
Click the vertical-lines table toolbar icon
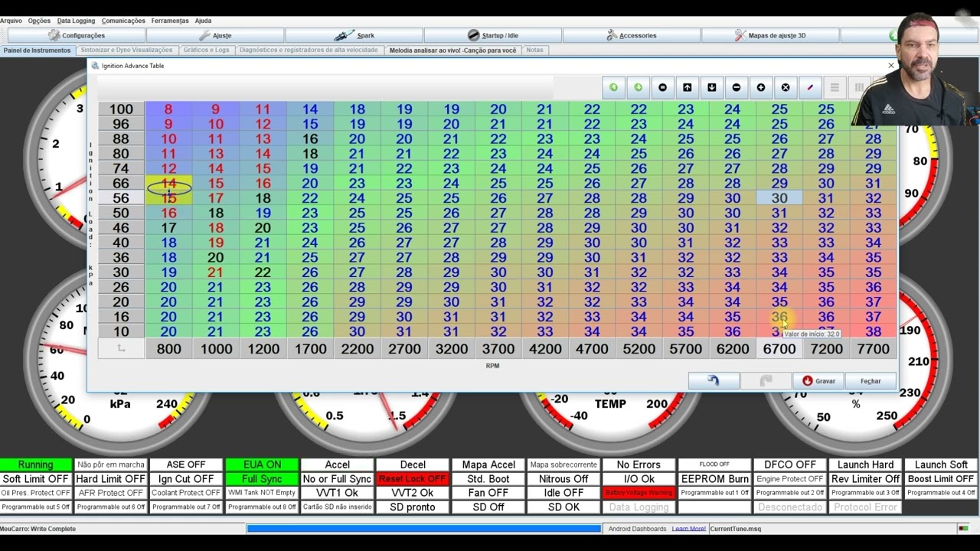point(859,87)
